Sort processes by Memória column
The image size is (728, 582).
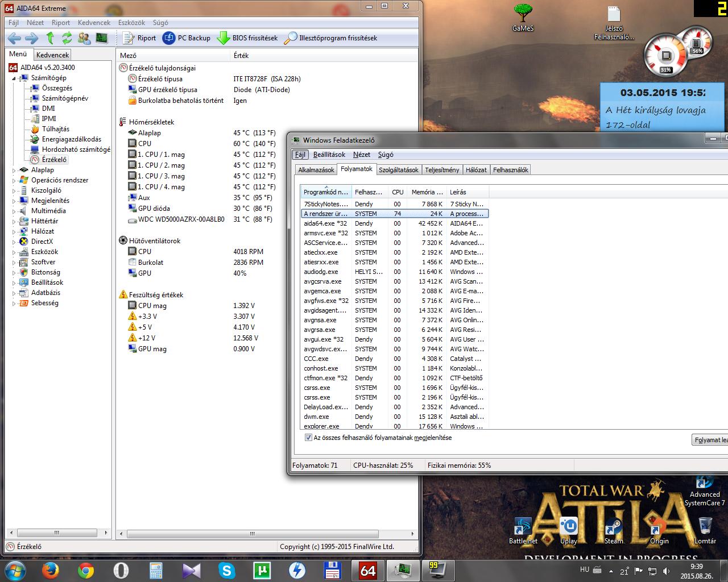[427, 192]
